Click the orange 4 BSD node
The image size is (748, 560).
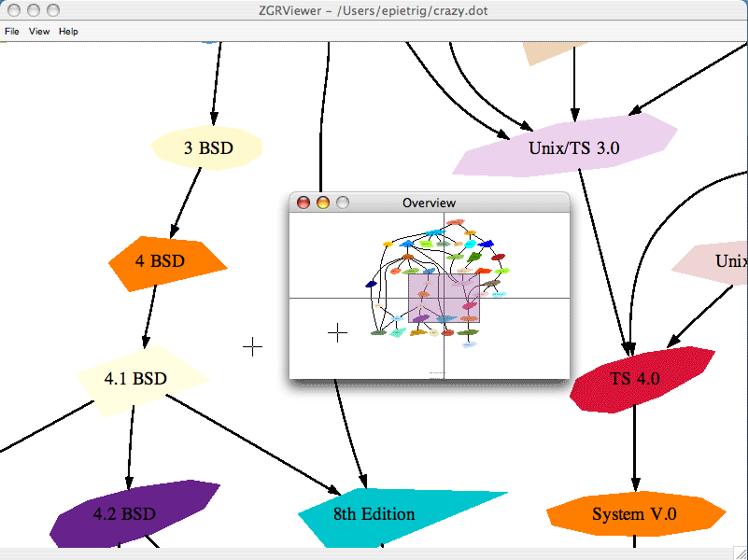[x=167, y=262]
